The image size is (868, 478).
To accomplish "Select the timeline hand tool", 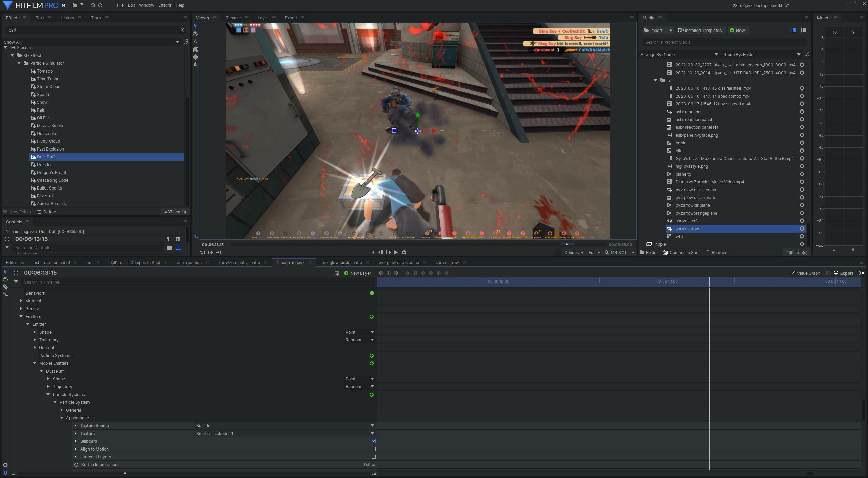I will (x=5, y=279).
